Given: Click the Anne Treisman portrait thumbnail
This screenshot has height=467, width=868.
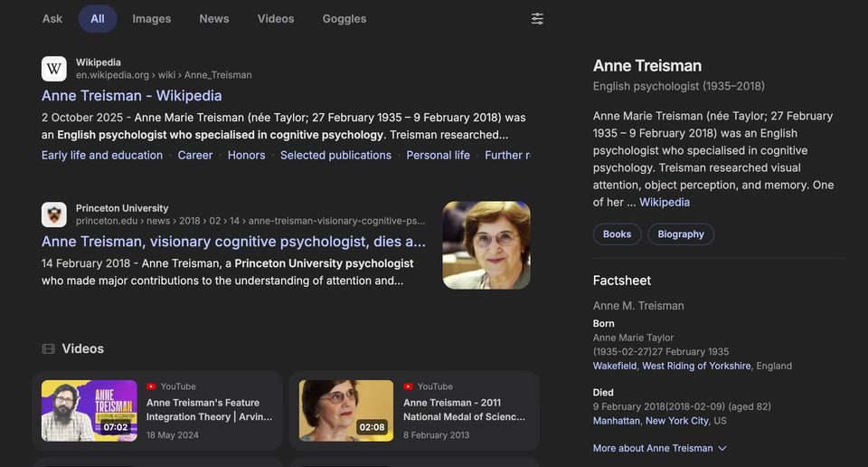Looking at the screenshot, I should click(486, 245).
